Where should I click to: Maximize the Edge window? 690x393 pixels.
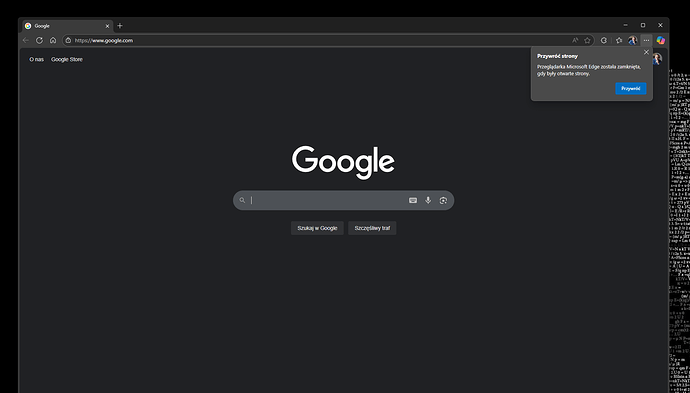click(643, 26)
